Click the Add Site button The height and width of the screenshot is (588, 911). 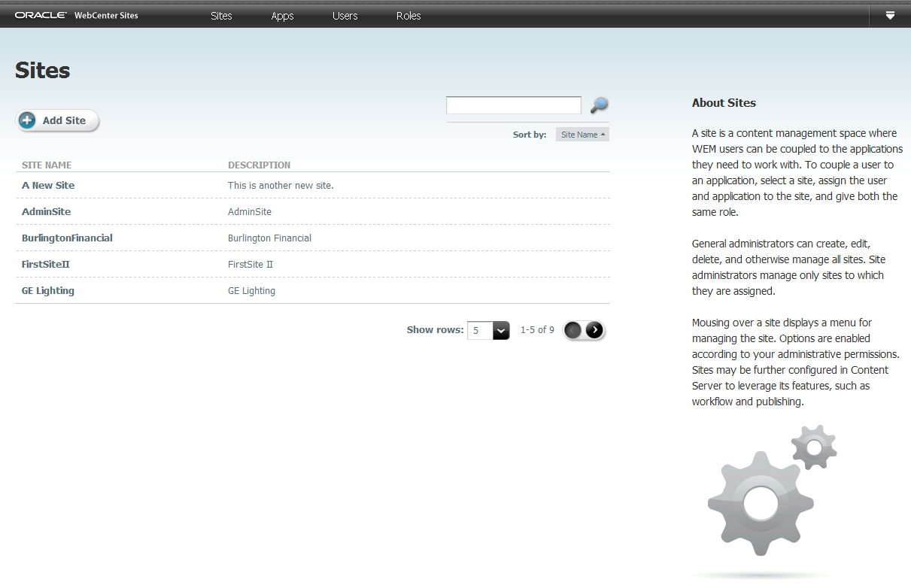58,120
